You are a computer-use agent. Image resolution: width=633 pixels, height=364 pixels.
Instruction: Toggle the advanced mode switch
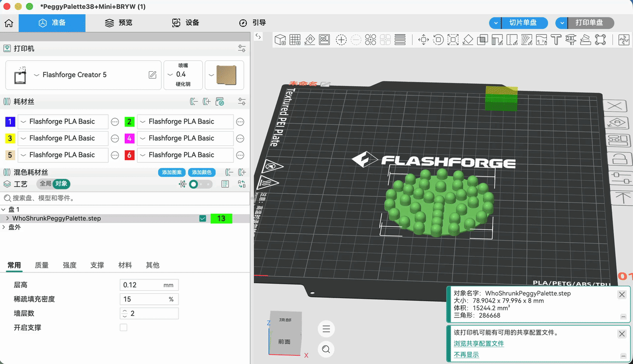200,184
